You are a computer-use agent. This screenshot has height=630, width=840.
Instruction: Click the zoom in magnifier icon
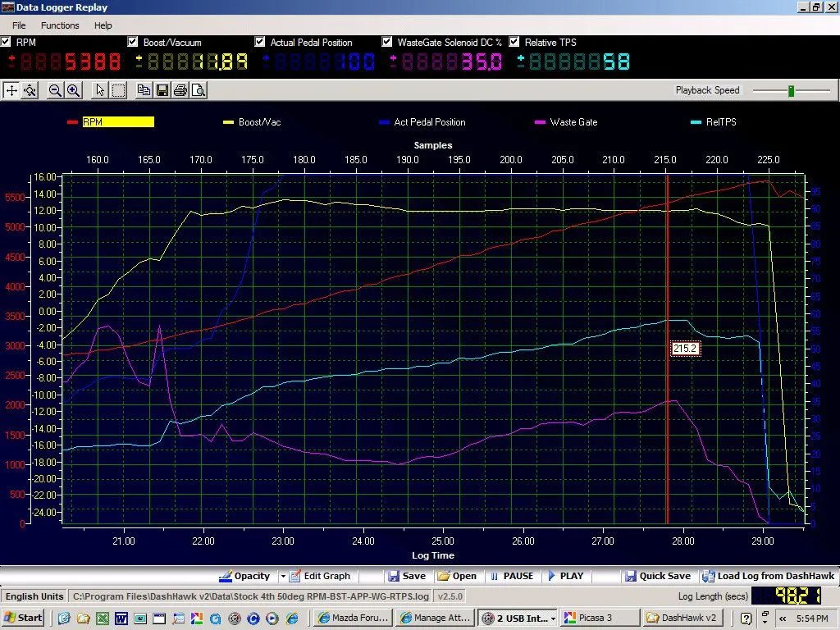(x=73, y=90)
